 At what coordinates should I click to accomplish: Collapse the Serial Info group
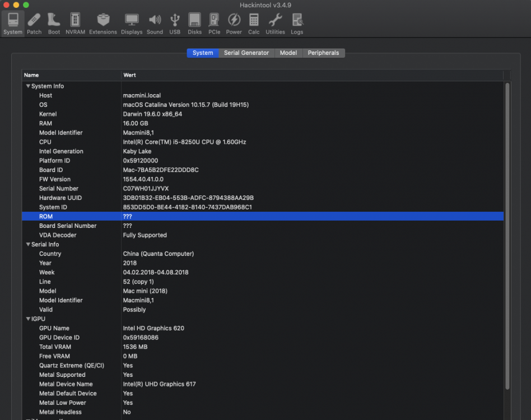[28, 244]
